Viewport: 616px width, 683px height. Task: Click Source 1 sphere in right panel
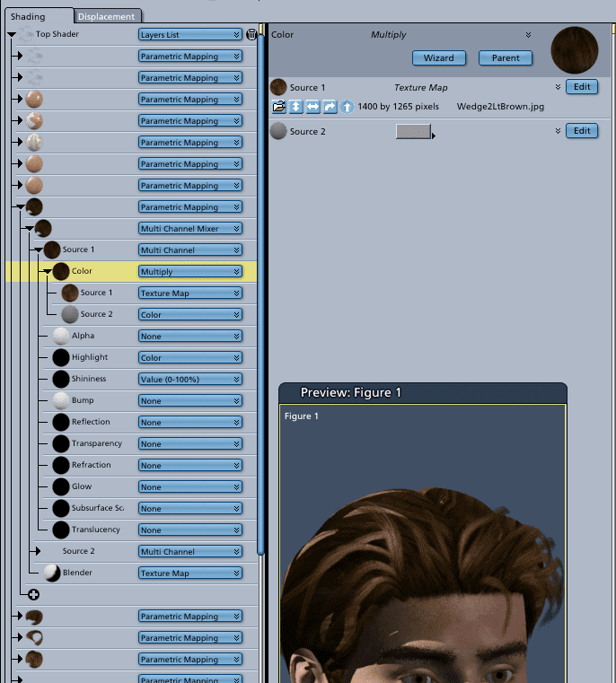278,87
